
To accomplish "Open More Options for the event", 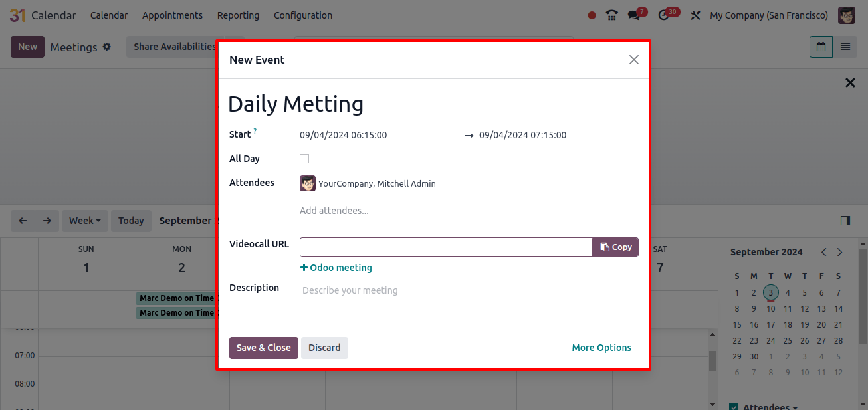I will click(601, 348).
